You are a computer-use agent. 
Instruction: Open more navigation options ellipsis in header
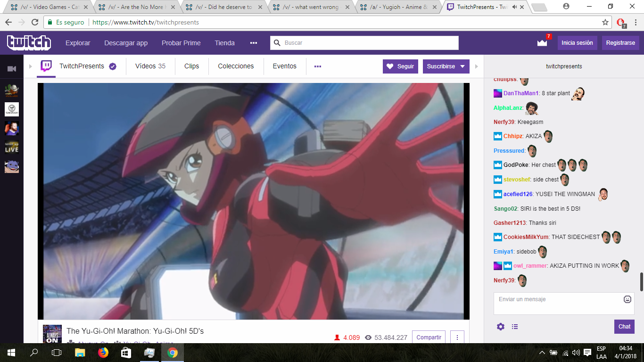point(254,43)
